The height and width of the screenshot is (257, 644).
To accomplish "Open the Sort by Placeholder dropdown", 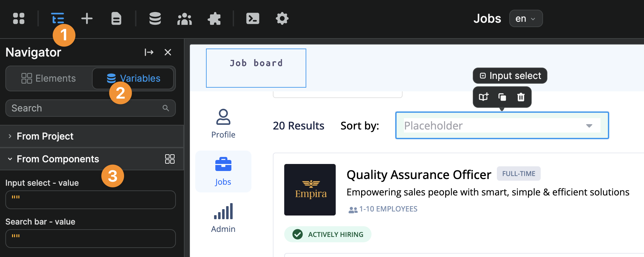I will click(502, 125).
